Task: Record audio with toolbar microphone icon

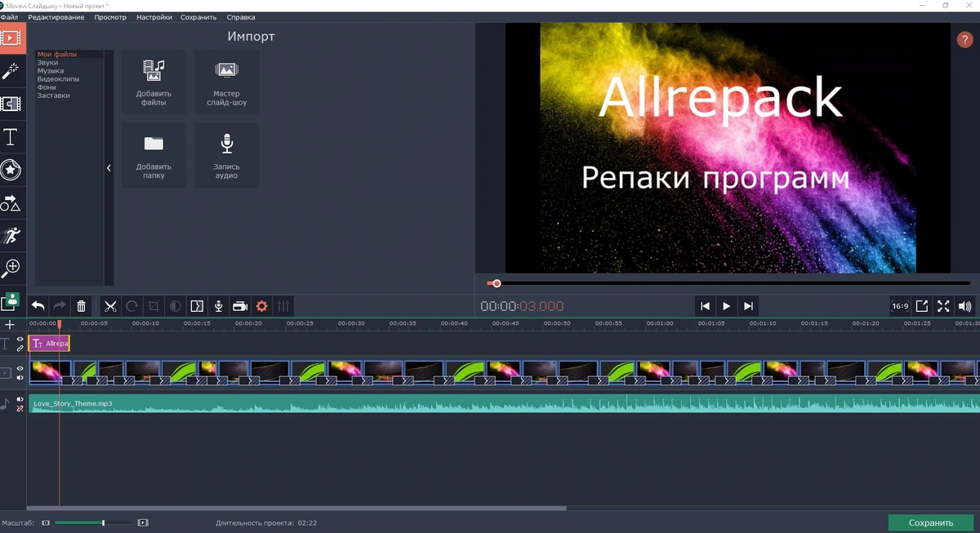Action: tap(218, 306)
